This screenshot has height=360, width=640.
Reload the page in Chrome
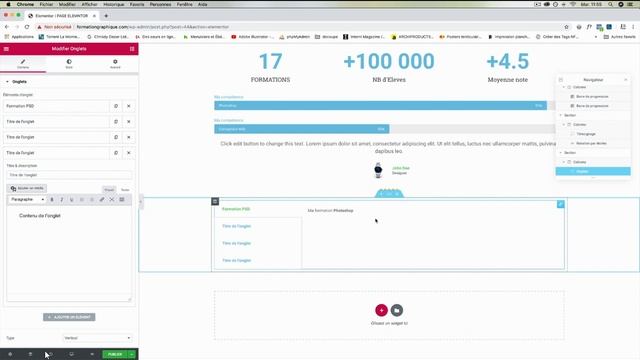click(x=27, y=27)
